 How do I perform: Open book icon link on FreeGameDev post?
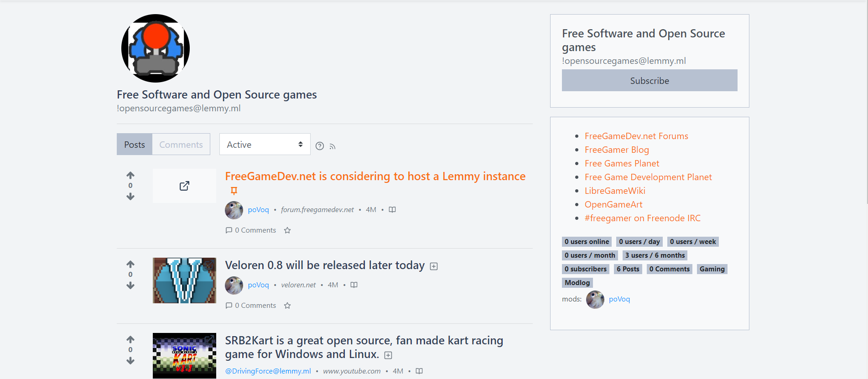[392, 210]
